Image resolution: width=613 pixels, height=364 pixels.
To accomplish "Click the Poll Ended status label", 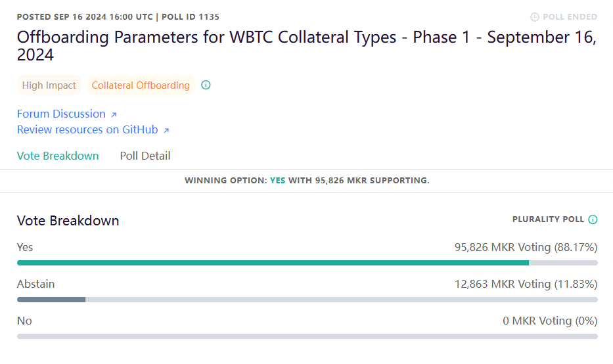I will click(x=570, y=17).
